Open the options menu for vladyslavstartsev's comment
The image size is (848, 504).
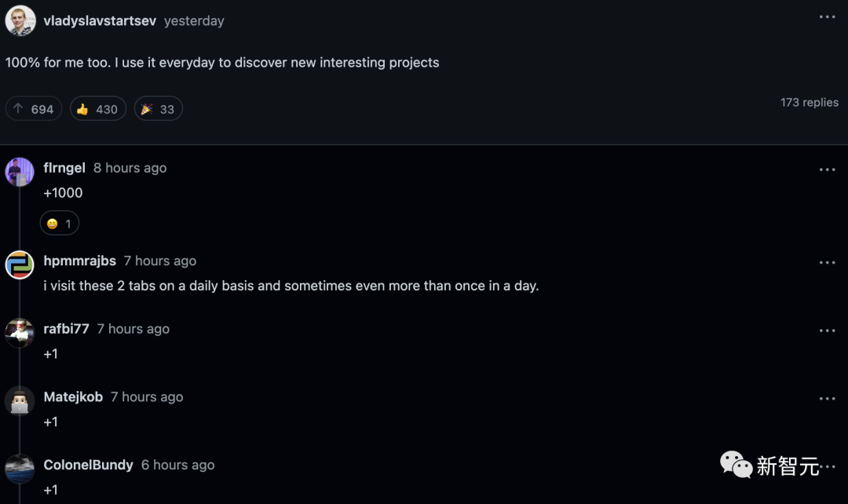pos(827,16)
